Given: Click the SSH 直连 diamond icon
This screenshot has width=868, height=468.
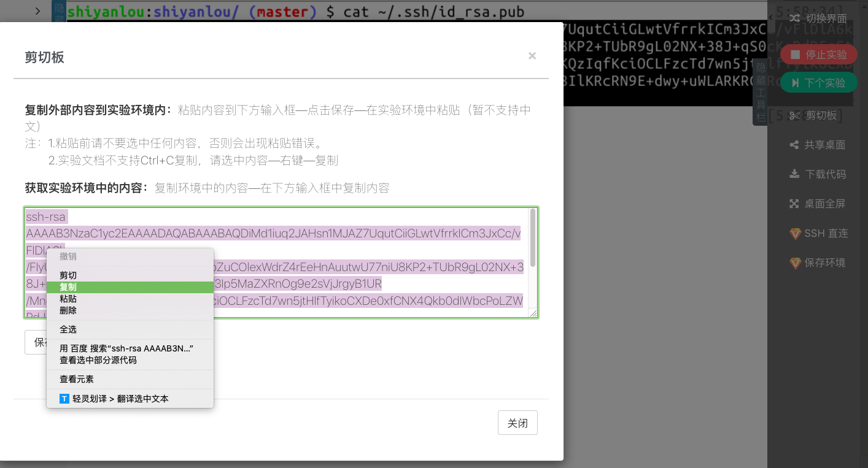Looking at the screenshot, I should pyautogui.click(x=795, y=233).
